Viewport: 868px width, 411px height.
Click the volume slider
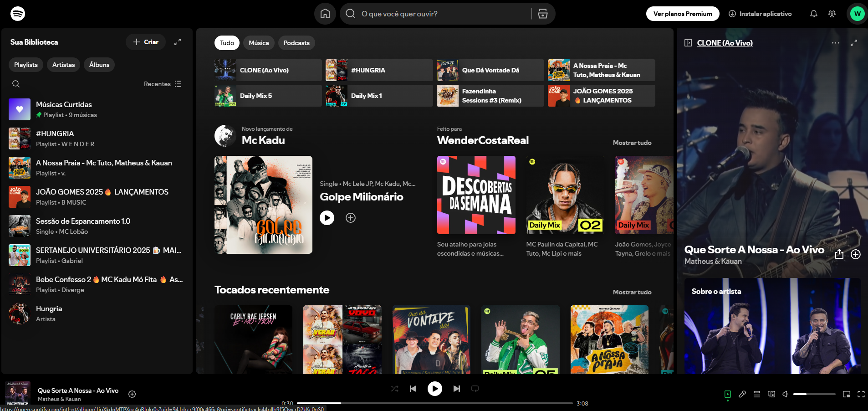[x=814, y=394]
